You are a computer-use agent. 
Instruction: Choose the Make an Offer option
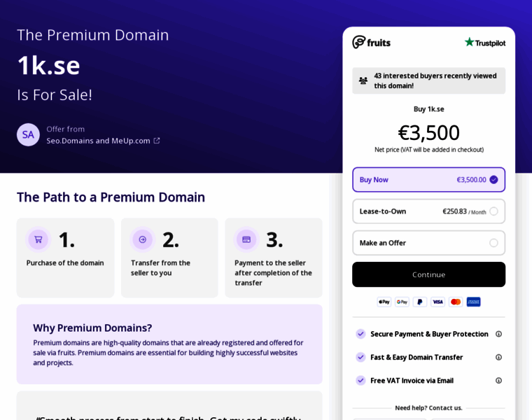(x=493, y=243)
